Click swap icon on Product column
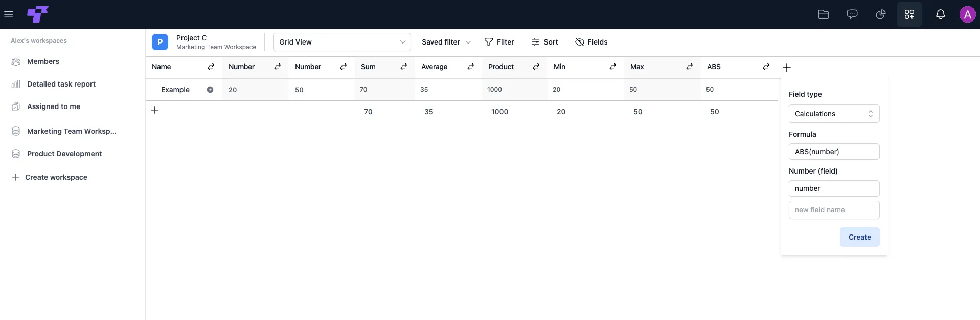The image size is (980, 320). click(536, 67)
